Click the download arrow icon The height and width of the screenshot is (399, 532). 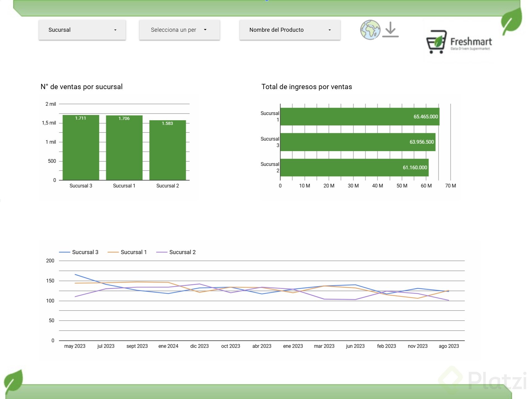click(390, 30)
